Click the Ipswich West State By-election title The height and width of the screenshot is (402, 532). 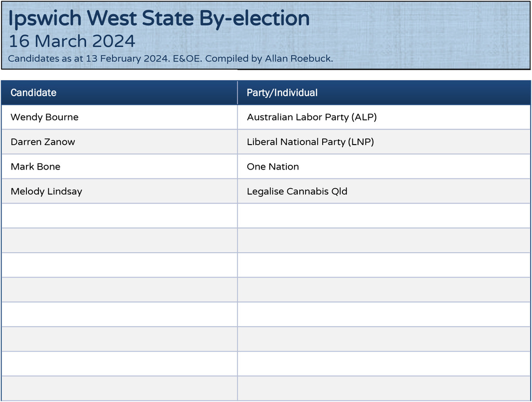(x=159, y=19)
